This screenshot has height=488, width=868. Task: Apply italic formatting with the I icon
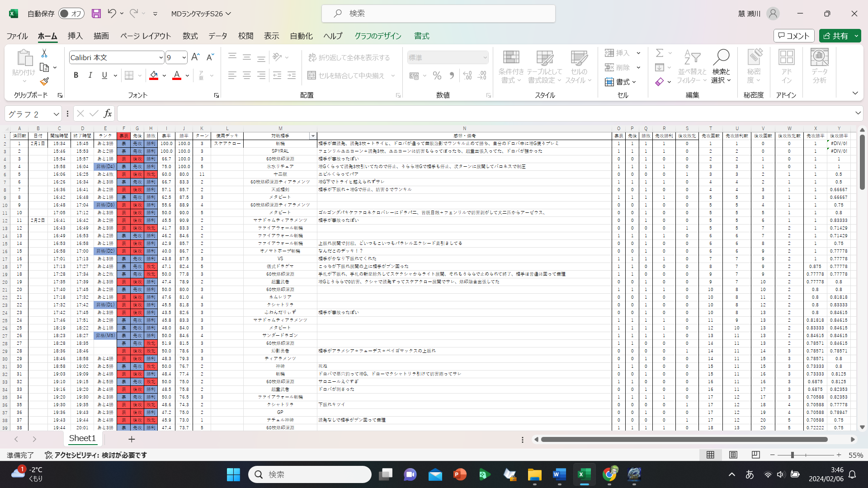[x=90, y=75]
